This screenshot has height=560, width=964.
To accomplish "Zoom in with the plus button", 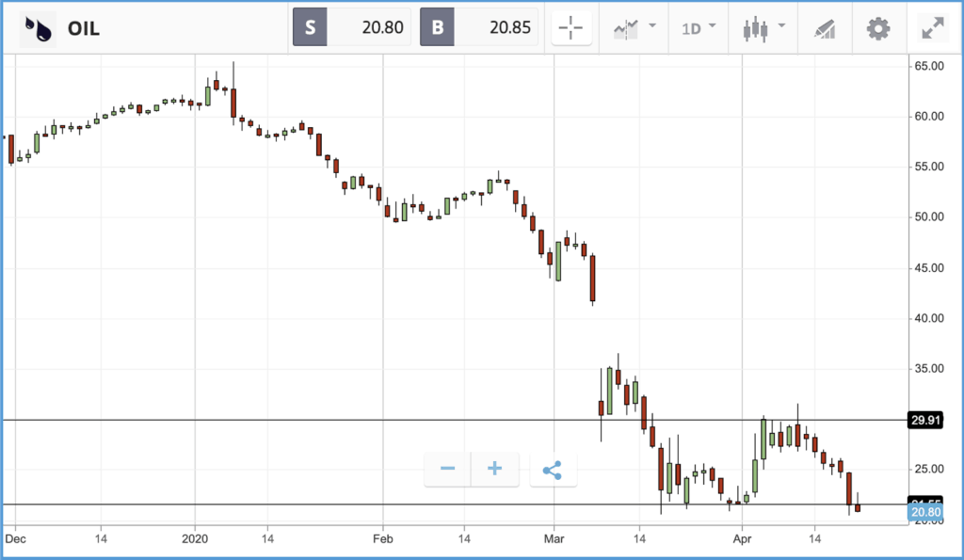I will [x=495, y=469].
